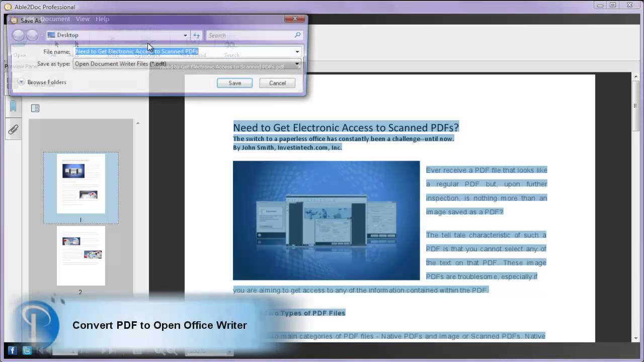Image resolution: width=644 pixels, height=362 pixels.
Task: Click the refresh button beside the location bar
Action: tap(196, 35)
